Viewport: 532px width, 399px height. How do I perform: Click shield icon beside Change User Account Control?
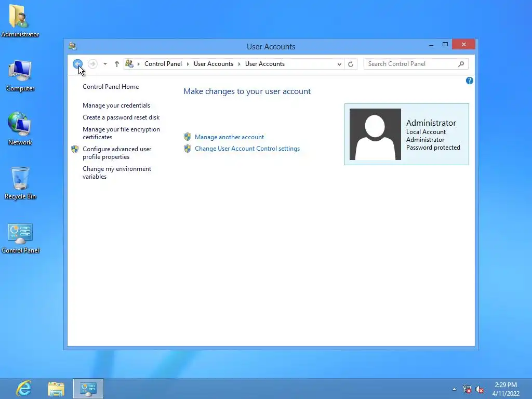point(188,148)
